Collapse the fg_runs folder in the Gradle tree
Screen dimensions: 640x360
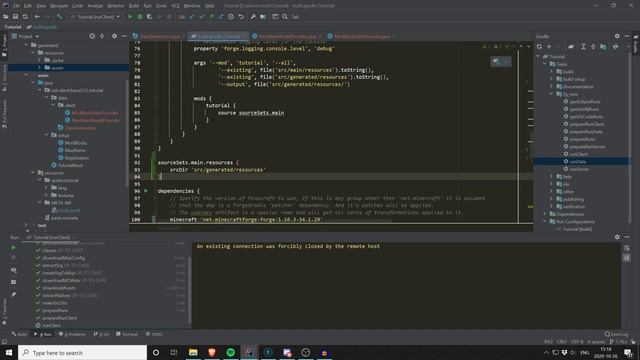click(x=551, y=94)
